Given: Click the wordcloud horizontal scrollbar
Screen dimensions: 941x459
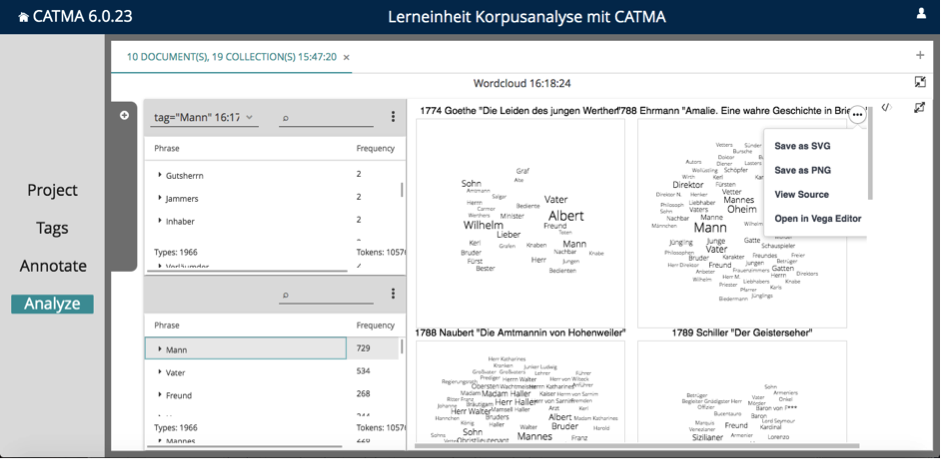Looking at the screenshot, I should click(x=636, y=445).
